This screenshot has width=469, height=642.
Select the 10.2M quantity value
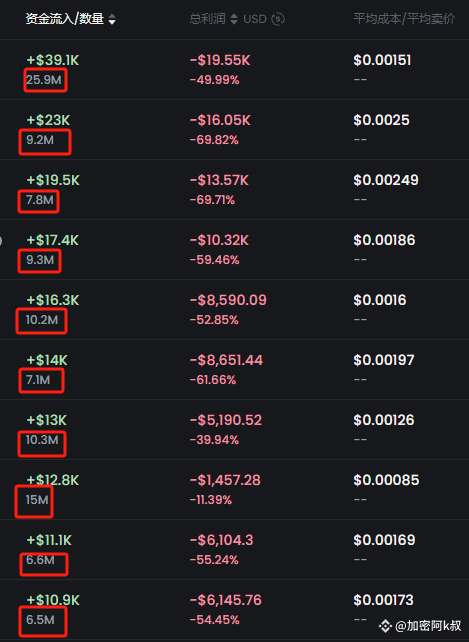(x=42, y=320)
